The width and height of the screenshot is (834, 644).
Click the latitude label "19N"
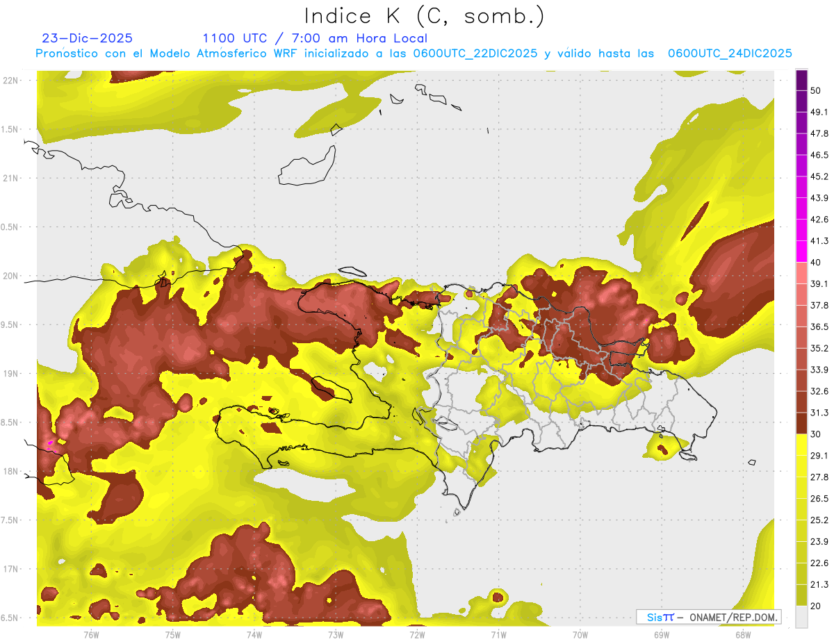click(x=10, y=374)
